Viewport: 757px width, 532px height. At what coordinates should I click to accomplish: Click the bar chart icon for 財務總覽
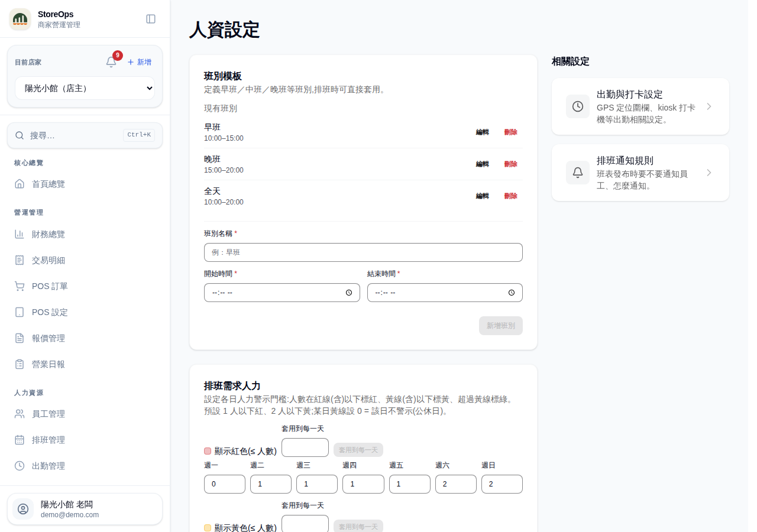[20, 234]
